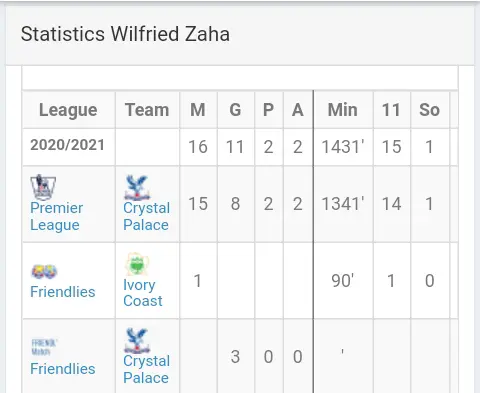Open the Ivory Coast team link
480x393 pixels.
(x=143, y=293)
